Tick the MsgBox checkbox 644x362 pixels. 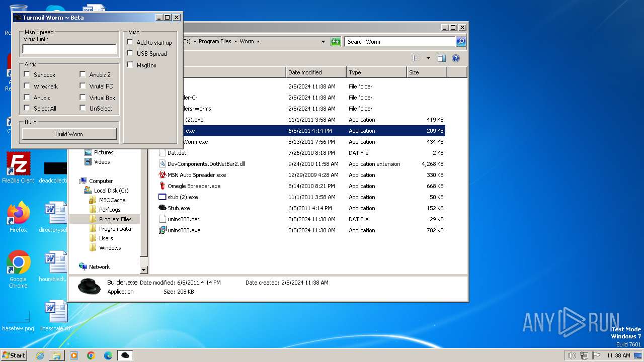pos(130,65)
